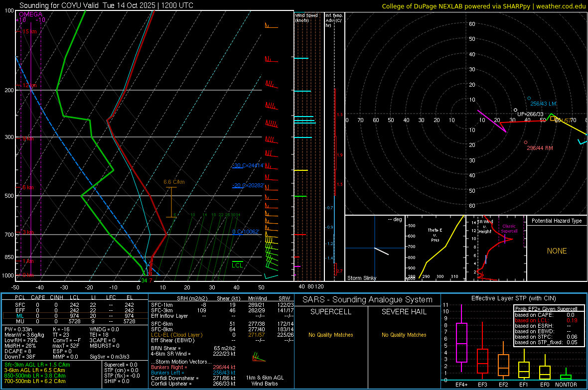Click the 'MeanW = 3.6g/kg' value
This screenshot has height=390, width=588.
(x=24, y=335)
